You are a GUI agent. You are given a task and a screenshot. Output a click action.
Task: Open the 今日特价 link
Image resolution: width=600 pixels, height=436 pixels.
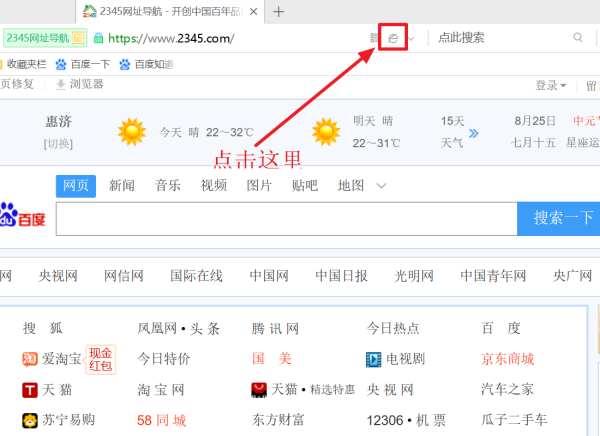pyautogui.click(x=164, y=359)
